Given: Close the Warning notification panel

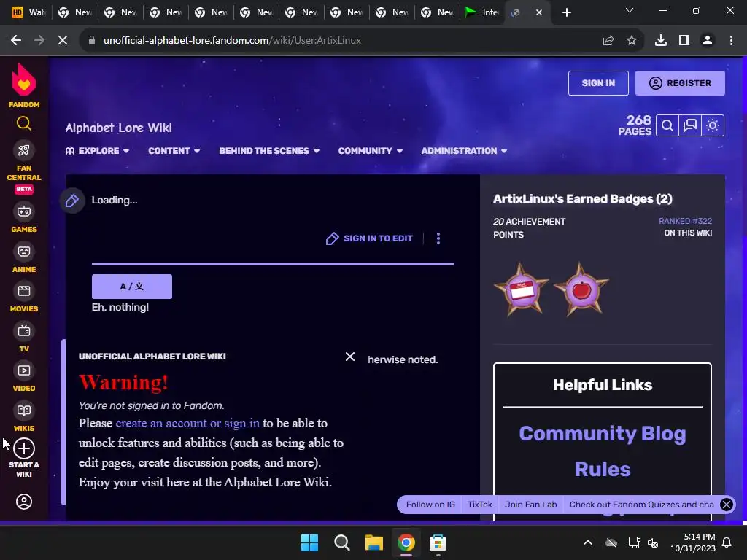Looking at the screenshot, I should (x=349, y=357).
